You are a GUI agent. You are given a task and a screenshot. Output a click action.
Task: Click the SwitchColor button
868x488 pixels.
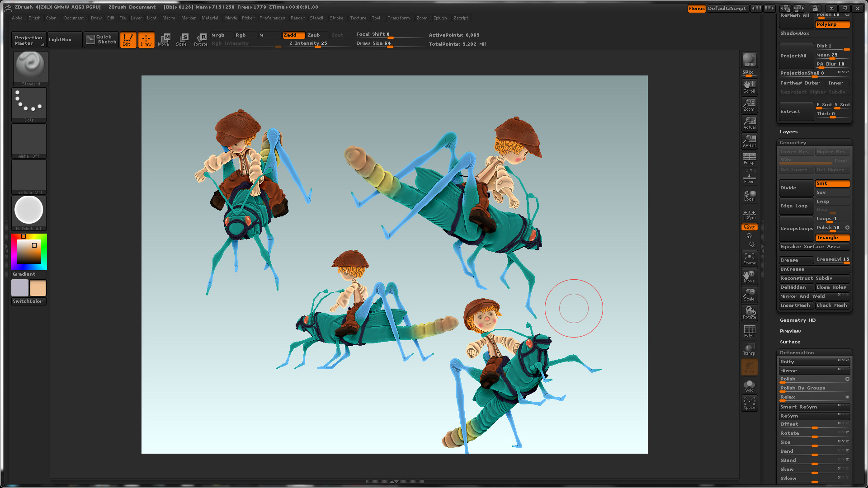tap(28, 301)
